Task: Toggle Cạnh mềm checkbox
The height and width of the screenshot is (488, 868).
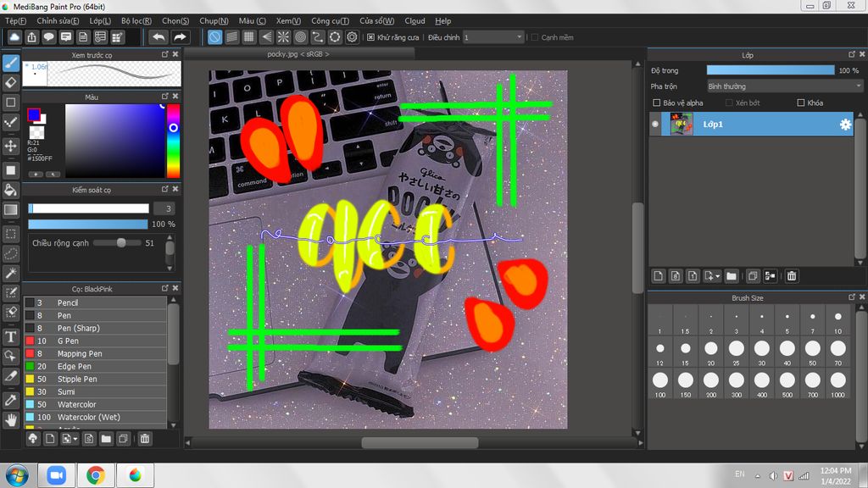Action: (x=535, y=37)
